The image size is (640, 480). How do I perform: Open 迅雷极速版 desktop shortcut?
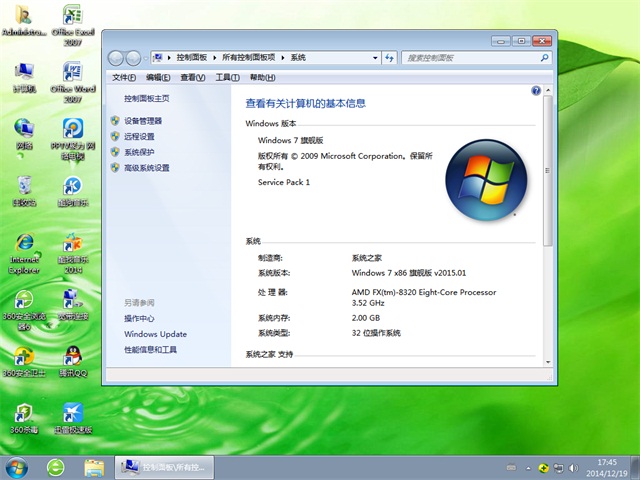point(73,418)
